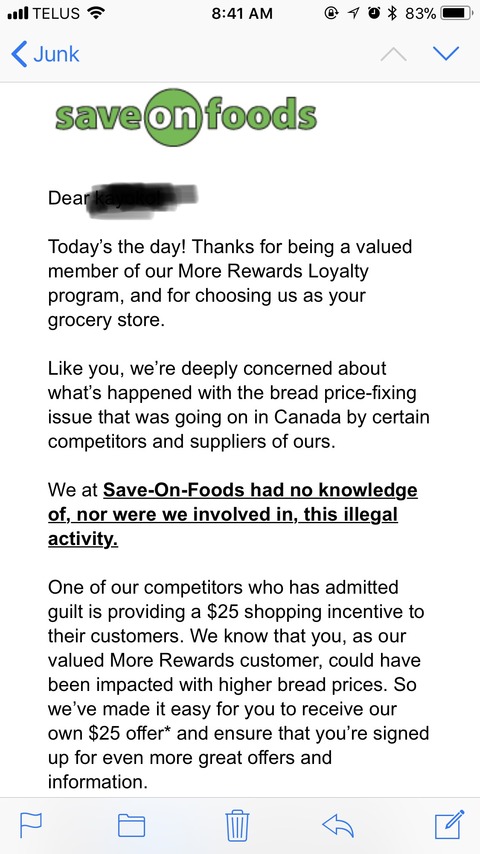Viewport: 480px width, 854px height.
Task: Go to next message with down chevron
Action: [446, 53]
